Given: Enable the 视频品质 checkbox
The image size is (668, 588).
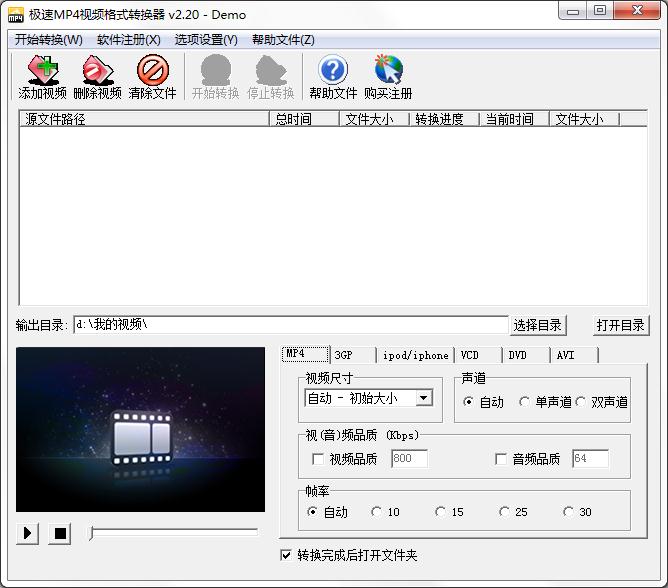Looking at the screenshot, I should (318, 459).
